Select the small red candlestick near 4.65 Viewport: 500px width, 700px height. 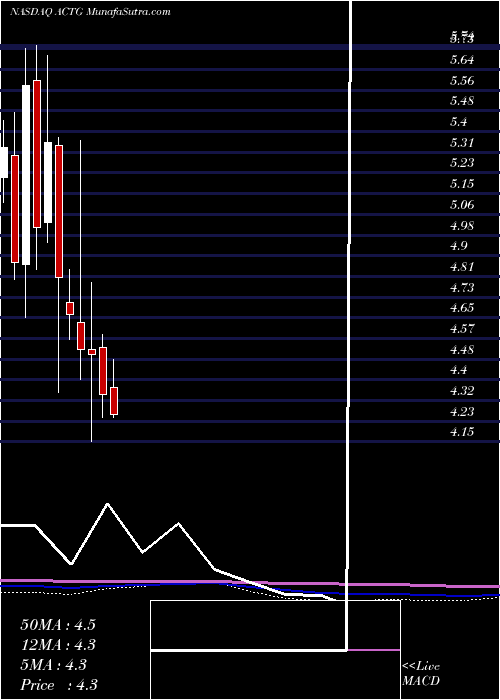tap(70, 308)
